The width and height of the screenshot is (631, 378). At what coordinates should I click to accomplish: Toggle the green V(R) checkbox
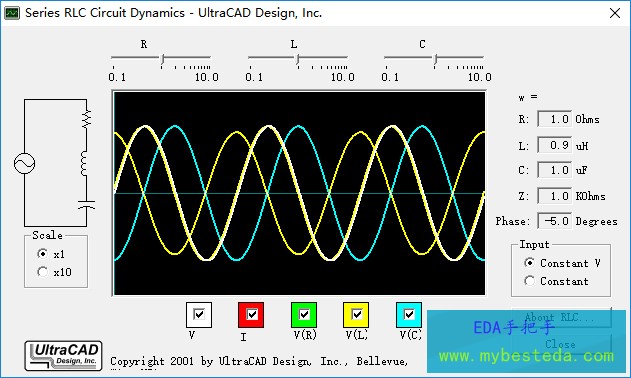coord(304,314)
